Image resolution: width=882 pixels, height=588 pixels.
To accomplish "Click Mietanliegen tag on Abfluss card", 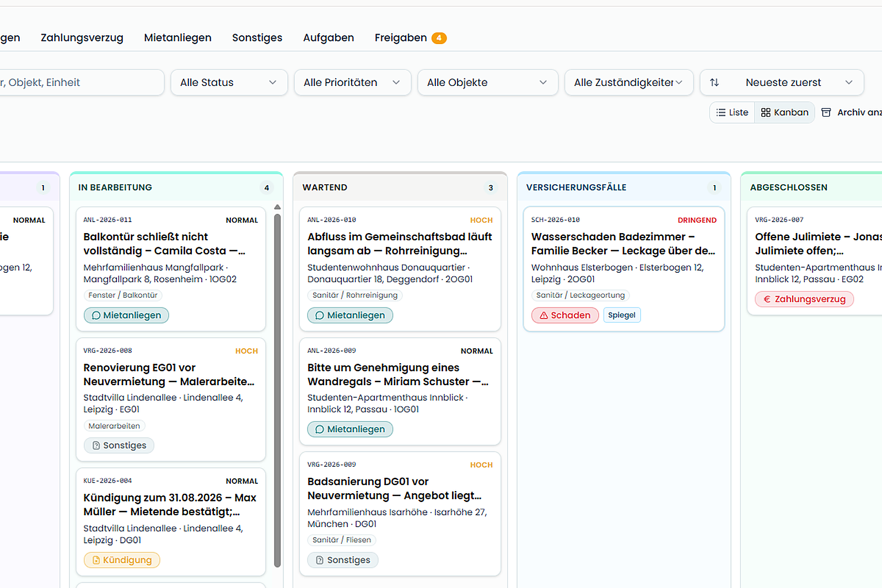I will [350, 315].
